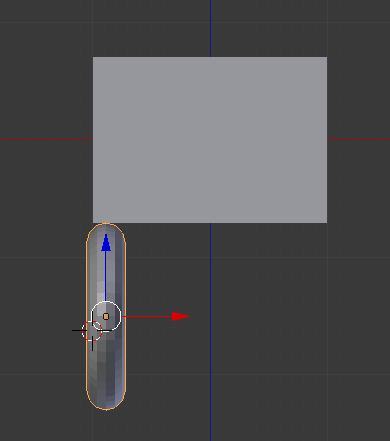The height and width of the screenshot is (441, 390).
Task: Click the blue axis line below the plane
Action: click(x=210, y=332)
